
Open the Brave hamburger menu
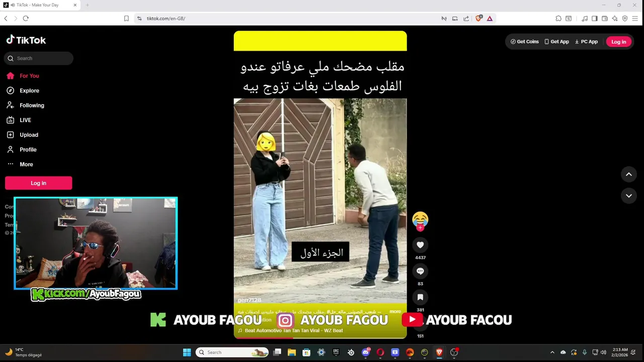636,19
